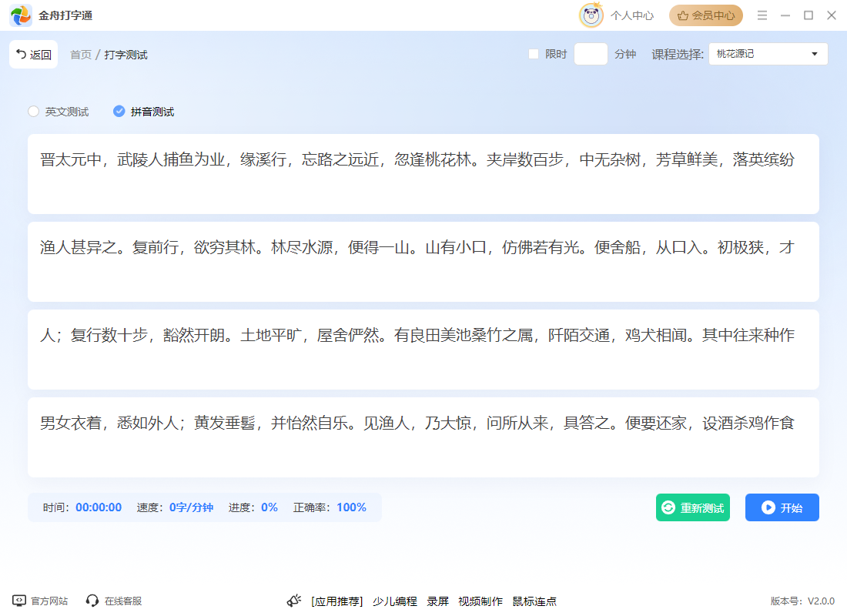Viewport: 847px width, 616px height.
Task: Open the 视频制作 recommended app link
Action: pyautogui.click(x=480, y=601)
